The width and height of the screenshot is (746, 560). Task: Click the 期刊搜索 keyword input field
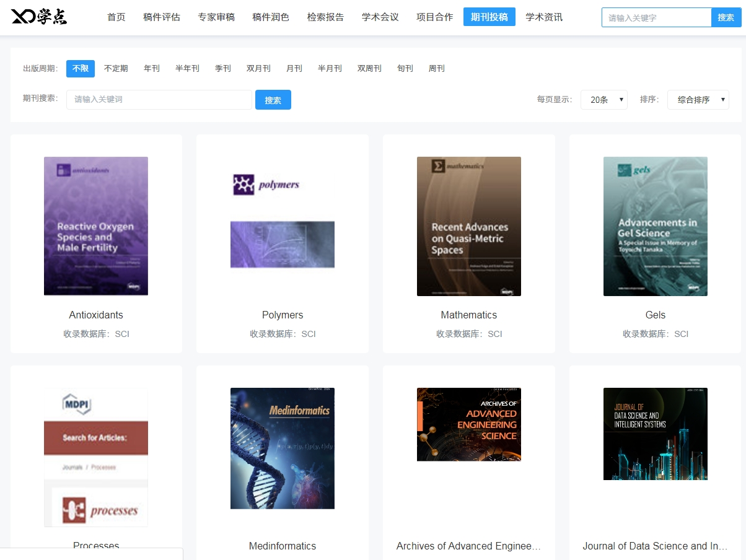coord(159,100)
